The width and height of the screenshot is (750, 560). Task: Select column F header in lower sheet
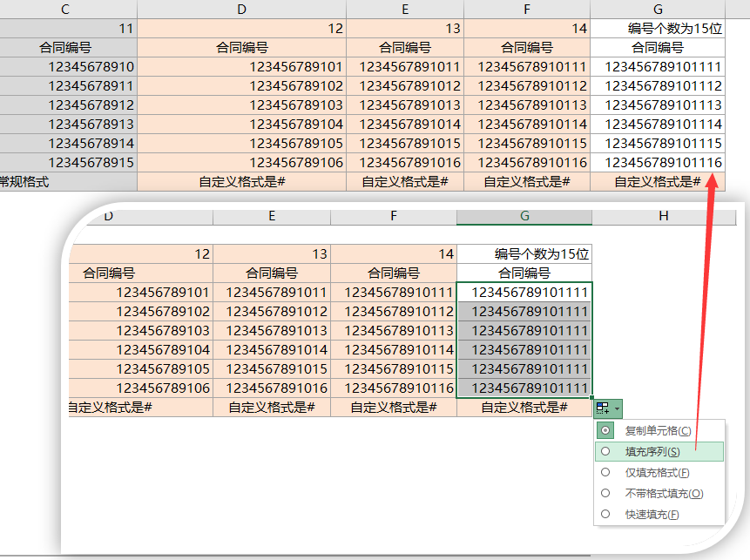(x=394, y=216)
